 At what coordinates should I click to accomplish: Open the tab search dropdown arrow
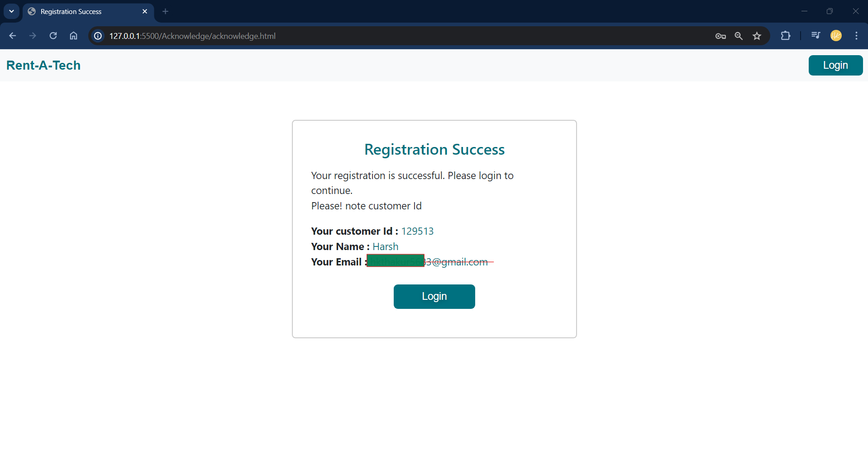pos(11,11)
